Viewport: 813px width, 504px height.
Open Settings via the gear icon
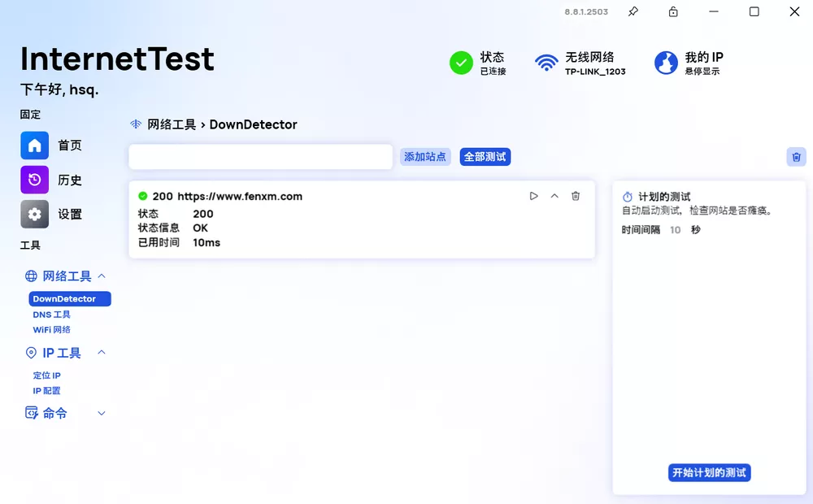coord(34,214)
